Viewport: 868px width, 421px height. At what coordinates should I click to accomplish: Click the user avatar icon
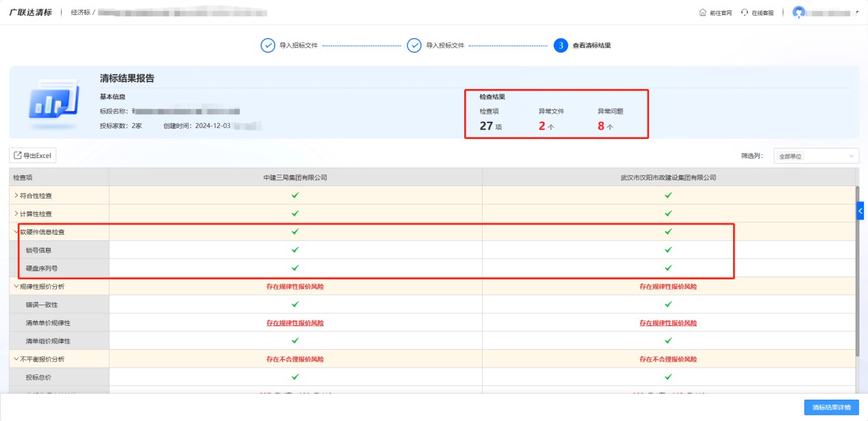click(x=798, y=12)
